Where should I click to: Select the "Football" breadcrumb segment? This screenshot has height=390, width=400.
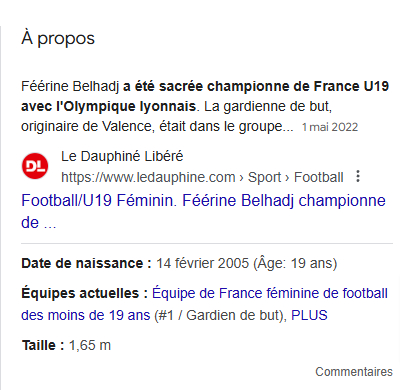tap(319, 177)
